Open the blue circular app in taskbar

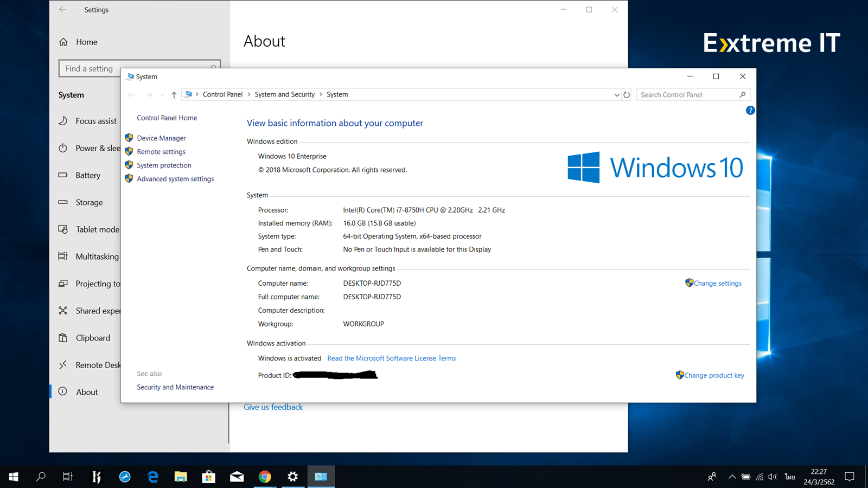point(125,477)
